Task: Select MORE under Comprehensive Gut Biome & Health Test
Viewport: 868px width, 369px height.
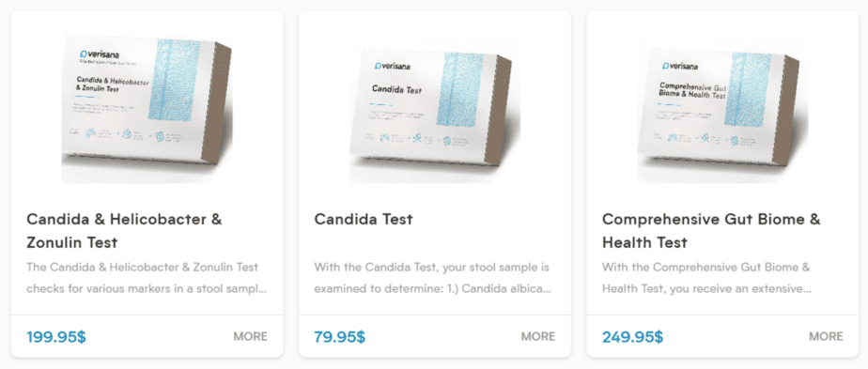Action: click(x=826, y=336)
